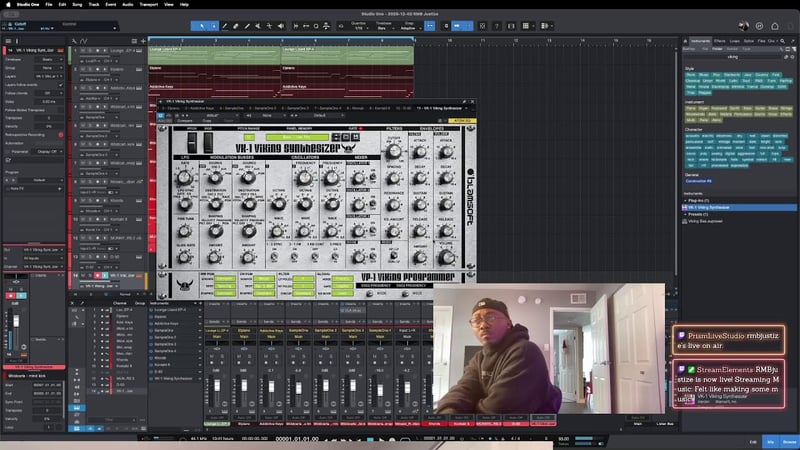Open the Audio menu
800x450 pixels.
pyautogui.click(x=128, y=5)
